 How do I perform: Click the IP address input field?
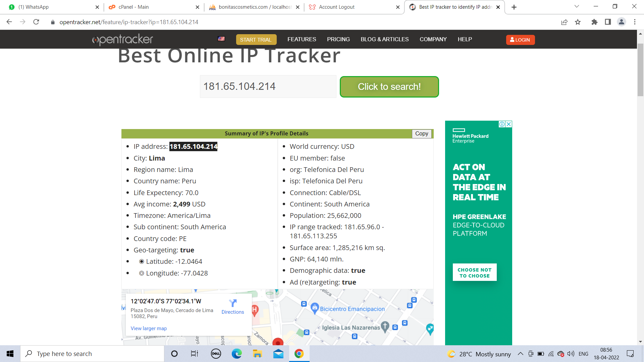point(268,86)
